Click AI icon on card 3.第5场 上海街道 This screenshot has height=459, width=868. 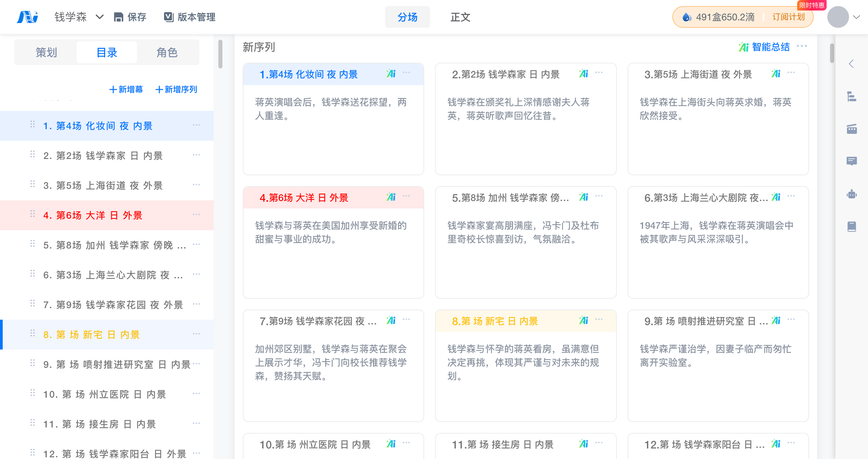point(776,74)
